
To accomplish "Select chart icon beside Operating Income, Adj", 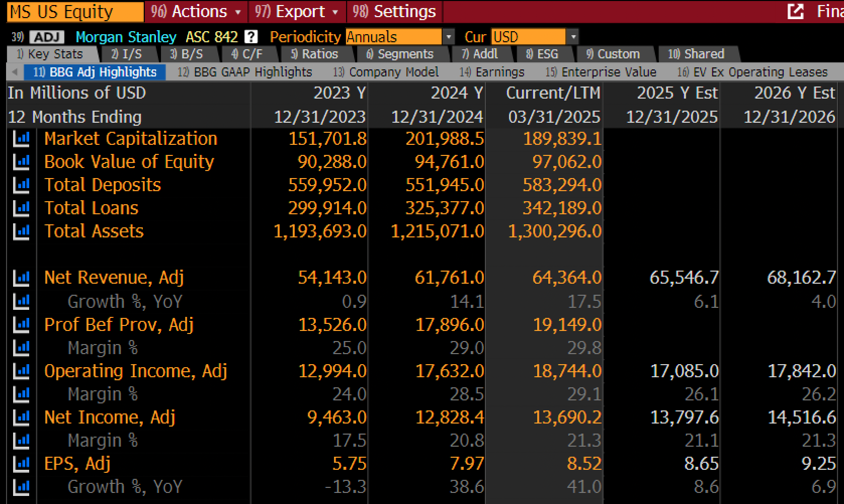I will tap(21, 371).
